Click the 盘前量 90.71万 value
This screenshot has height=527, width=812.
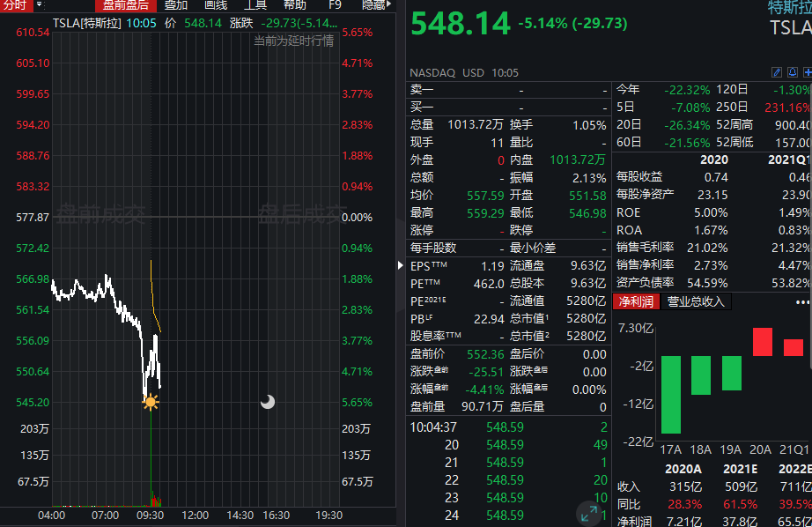tap(482, 407)
